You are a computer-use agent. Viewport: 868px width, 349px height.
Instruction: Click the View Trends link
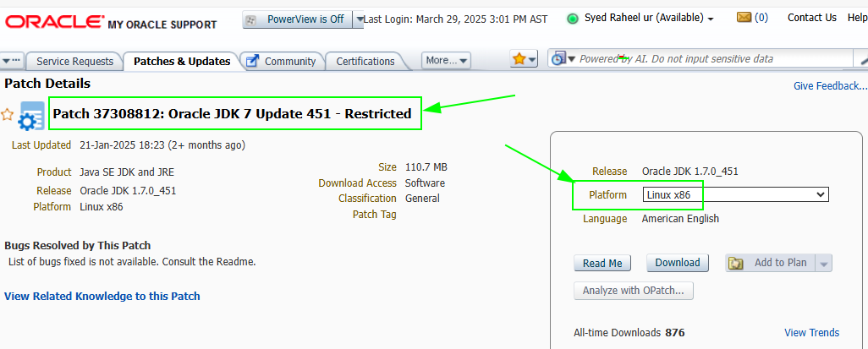tap(811, 333)
